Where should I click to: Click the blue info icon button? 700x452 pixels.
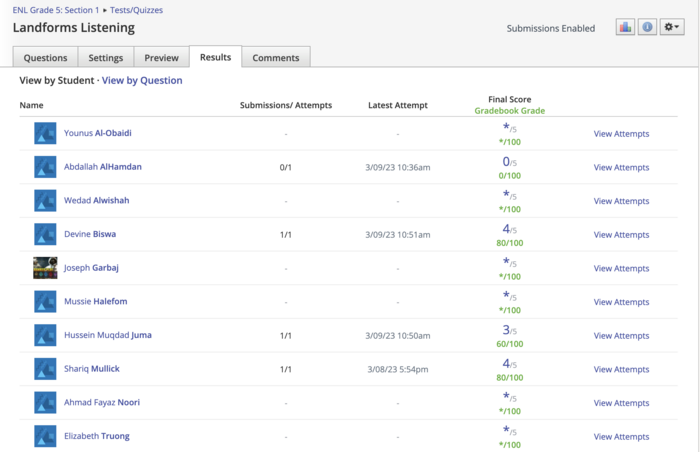pos(648,28)
